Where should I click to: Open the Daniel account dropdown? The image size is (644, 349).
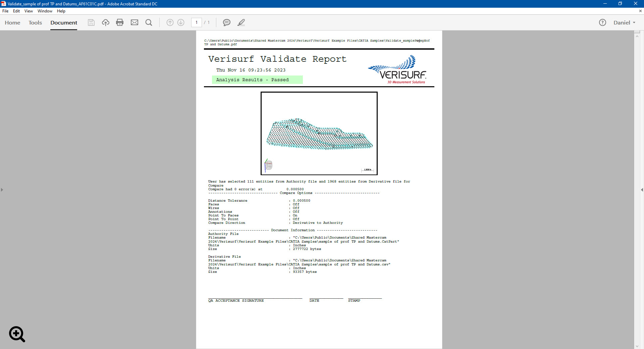[x=624, y=22]
